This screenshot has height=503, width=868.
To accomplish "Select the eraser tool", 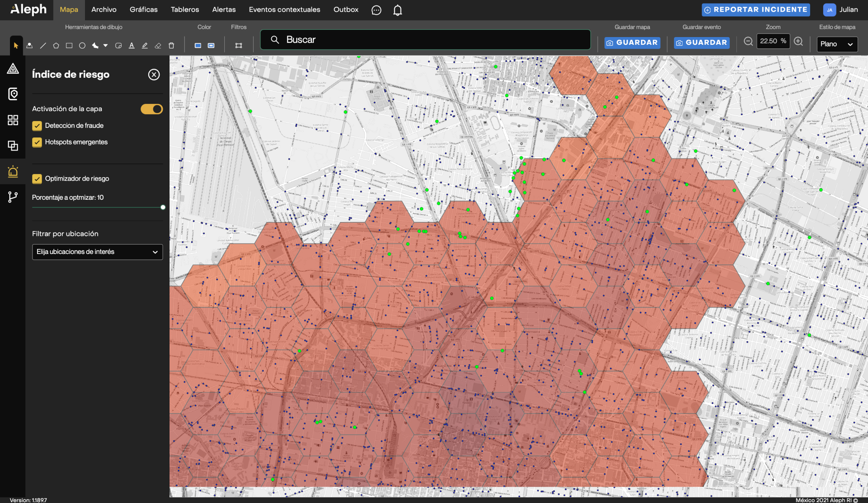I will coord(158,45).
